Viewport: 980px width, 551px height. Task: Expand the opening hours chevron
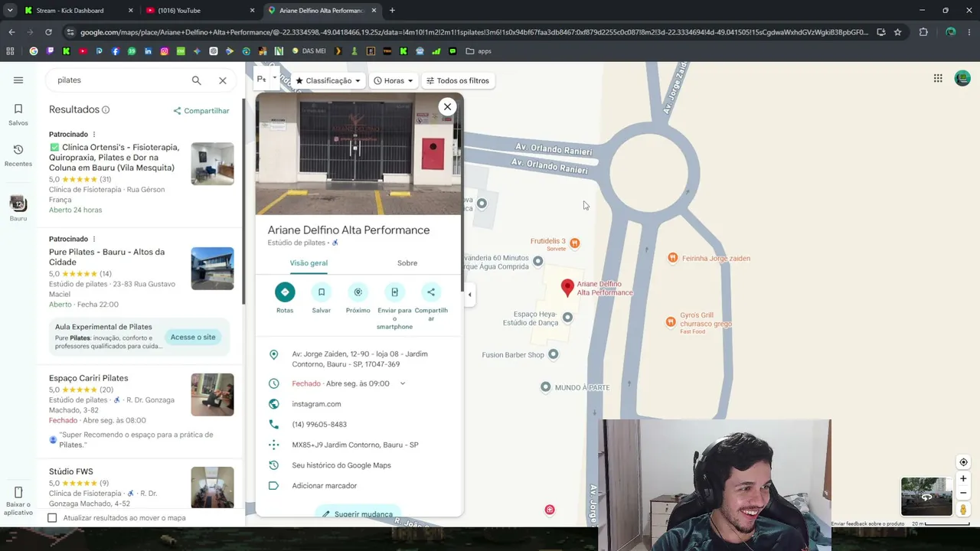pyautogui.click(x=403, y=383)
